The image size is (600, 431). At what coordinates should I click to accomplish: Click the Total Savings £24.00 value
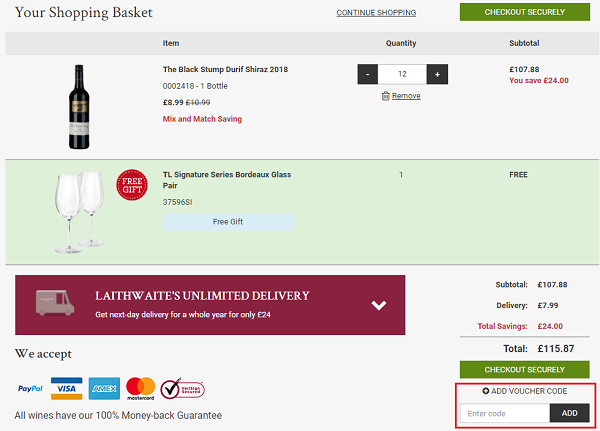(x=550, y=326)
